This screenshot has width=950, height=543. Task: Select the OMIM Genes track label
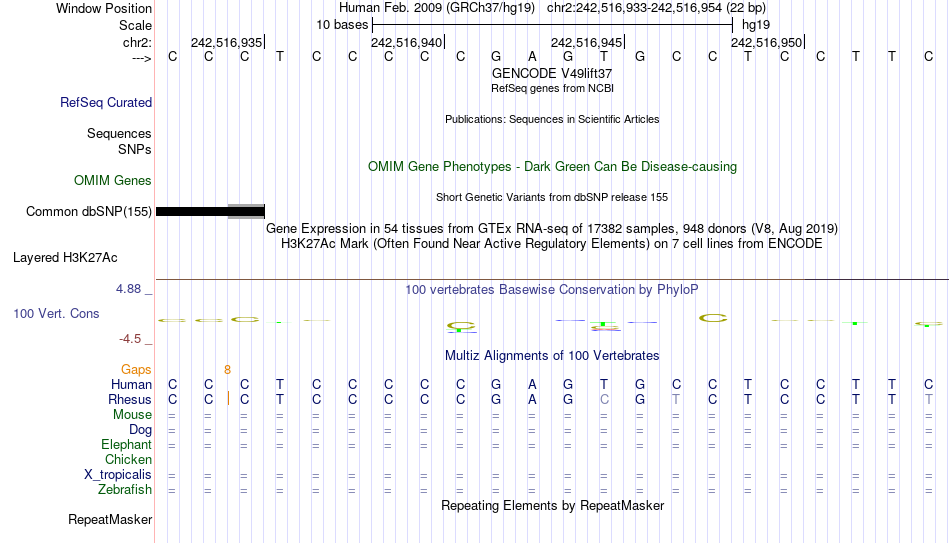[x=113, y=181]
